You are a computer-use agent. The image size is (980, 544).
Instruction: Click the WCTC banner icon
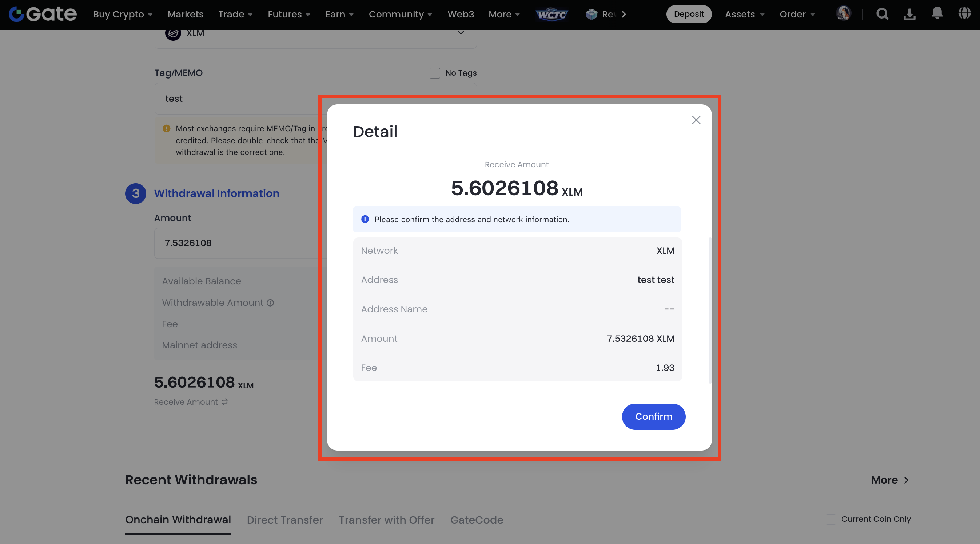pos(551,15)
